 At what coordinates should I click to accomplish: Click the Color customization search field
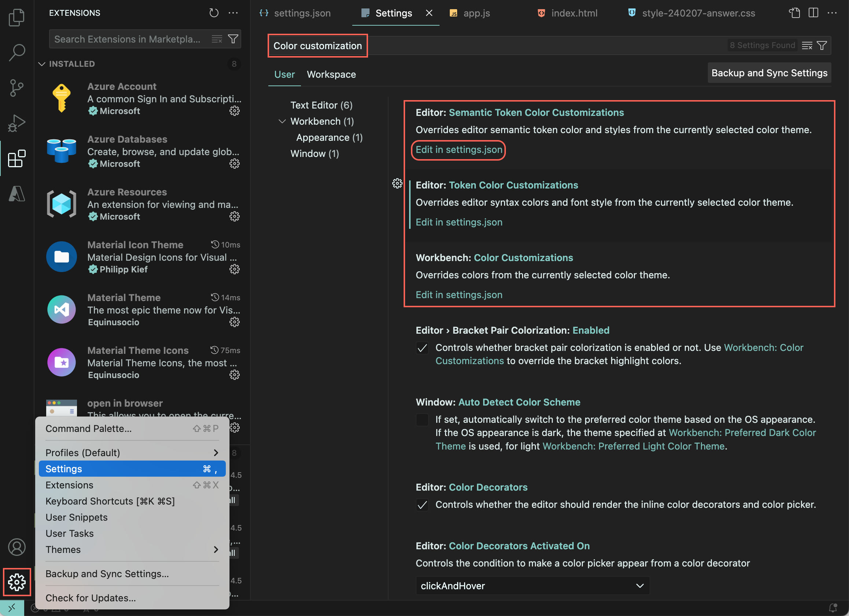tap(318, 46)
